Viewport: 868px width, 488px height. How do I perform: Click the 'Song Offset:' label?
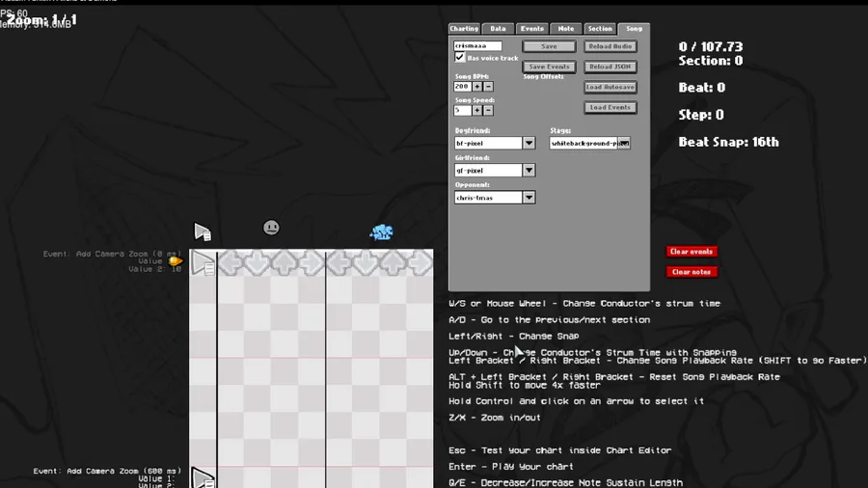coord(544,77)
